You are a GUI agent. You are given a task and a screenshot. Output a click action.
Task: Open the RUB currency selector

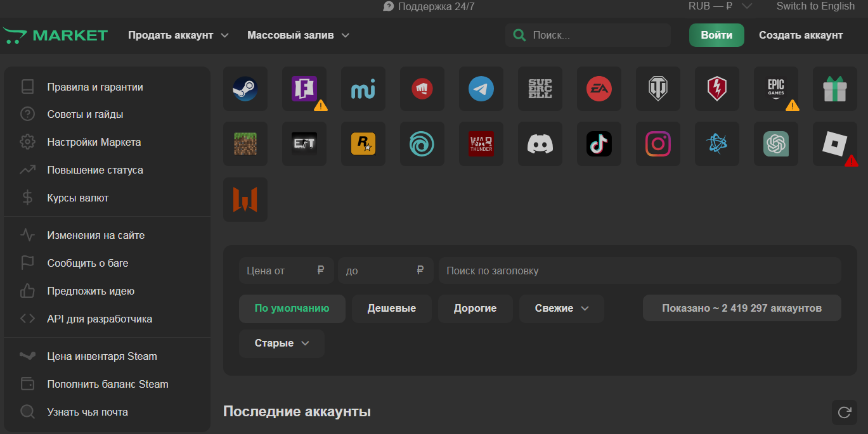[x=720, y=6]
